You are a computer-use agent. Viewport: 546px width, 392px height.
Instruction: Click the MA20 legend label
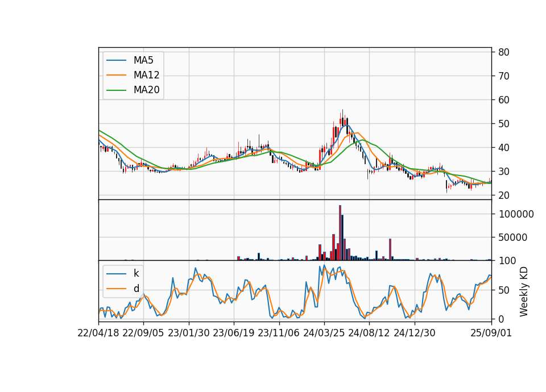click(x=146, y=90)
